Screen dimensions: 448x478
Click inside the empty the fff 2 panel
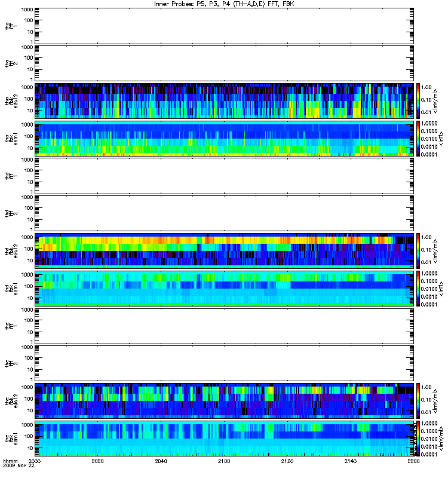coord(225,363)
